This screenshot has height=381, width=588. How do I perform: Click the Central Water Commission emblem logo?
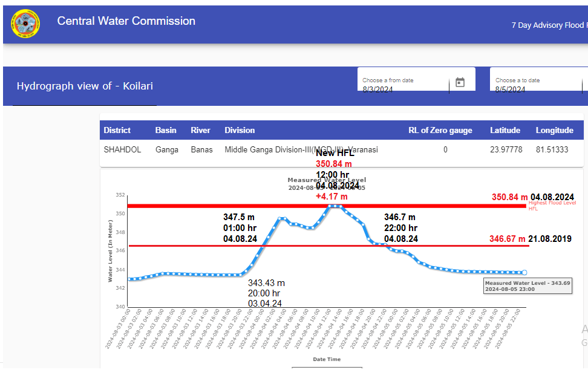pos(25,24)
